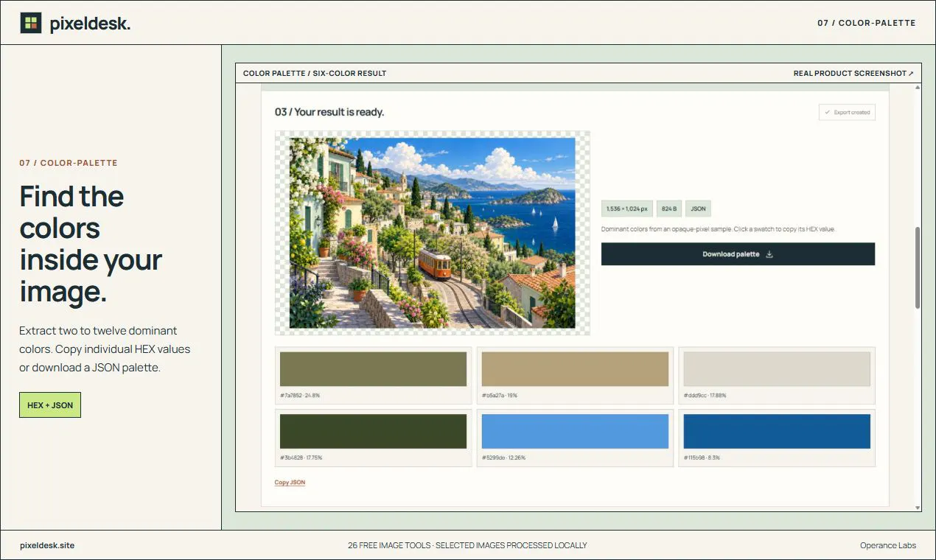This screenshot has height=560, width=936.
Task: Click the '07 / COLOR-PALETTE' label in the header
Action: pos(867,23)
